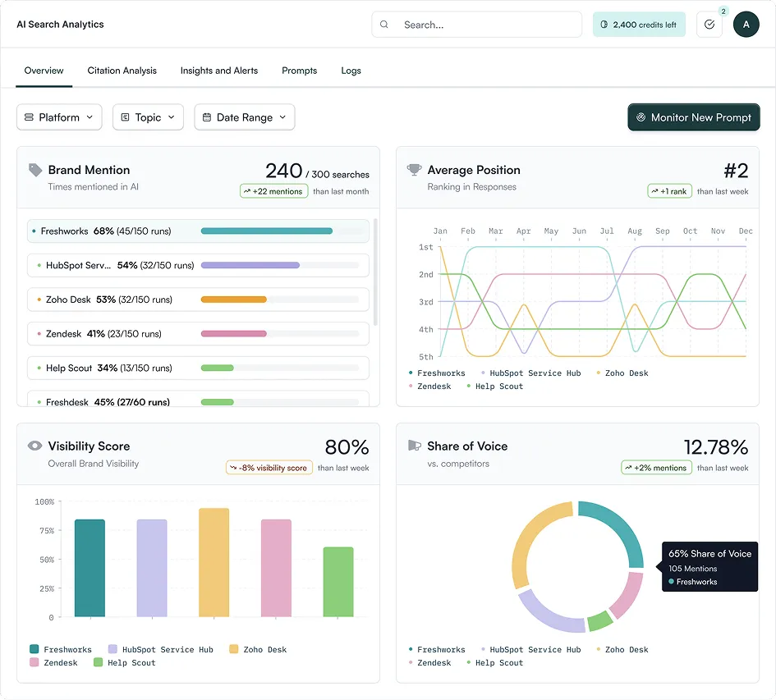Click the Monitor New Prompt button
Screen dimensions: 776x700
coord(693,117)
